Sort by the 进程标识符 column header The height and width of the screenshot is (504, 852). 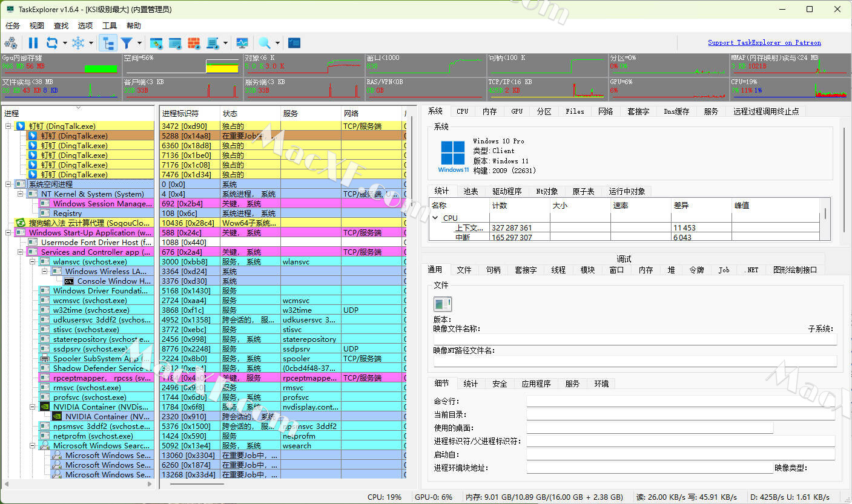pyautogui.click(x=190, y=113)
